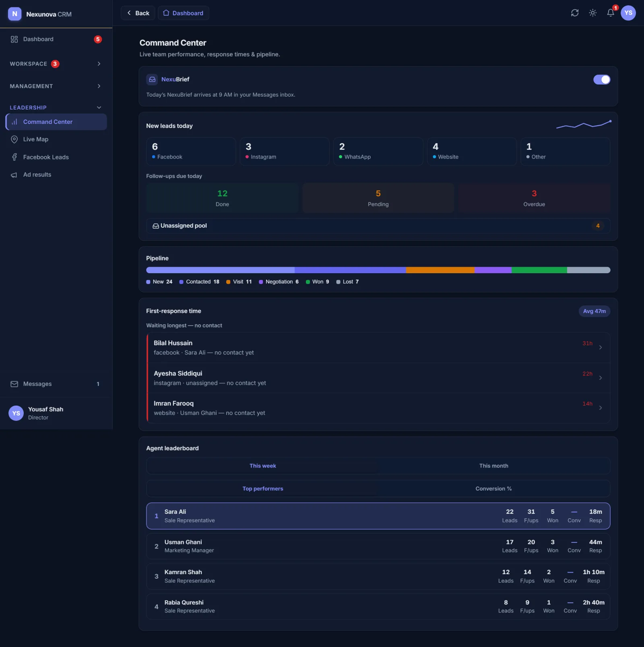Select the This month tab
Screen dimensions: 644x647
click(x=494, y=466)
